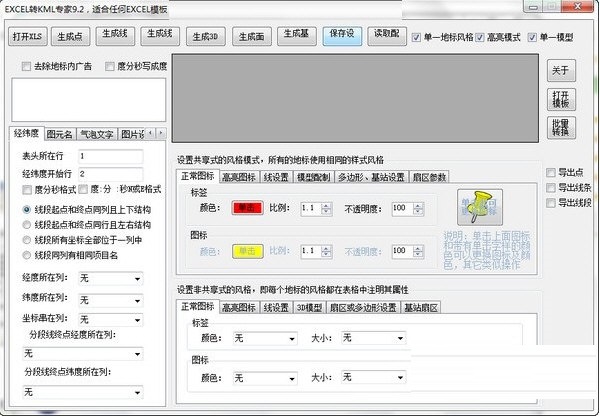Select 线段所有坐标全部位于一列中 radio
The width and height of the screenshot is (600, 416).
coord(26,240)
